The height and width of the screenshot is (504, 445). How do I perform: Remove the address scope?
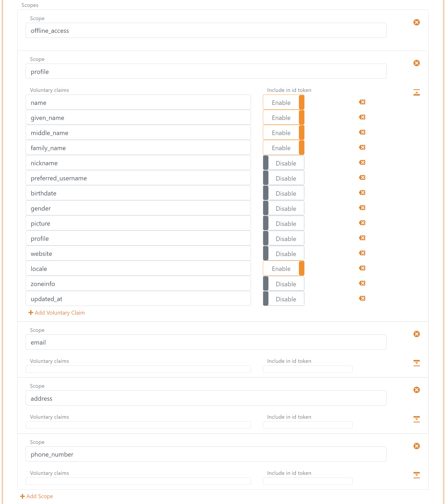coord(416,390)
